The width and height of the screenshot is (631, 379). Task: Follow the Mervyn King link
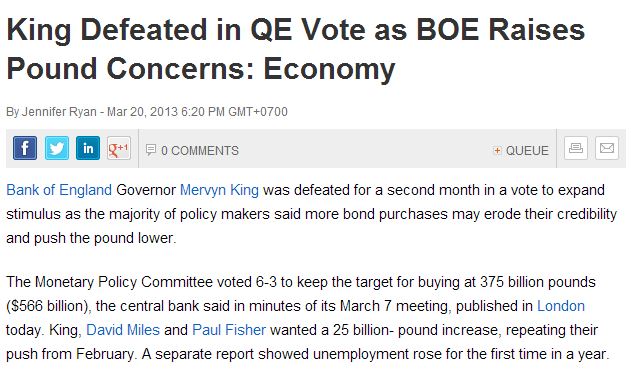pos(219,190)
